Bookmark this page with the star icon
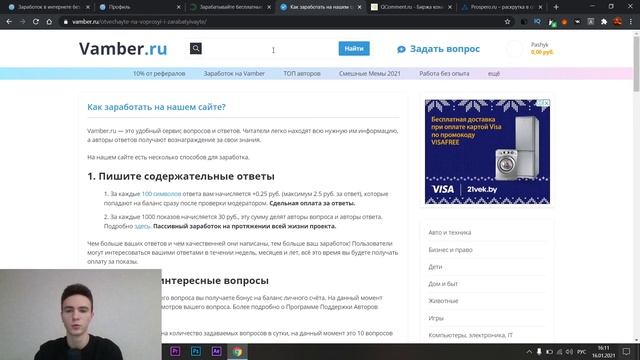640x360 pixels. [507, 22]
